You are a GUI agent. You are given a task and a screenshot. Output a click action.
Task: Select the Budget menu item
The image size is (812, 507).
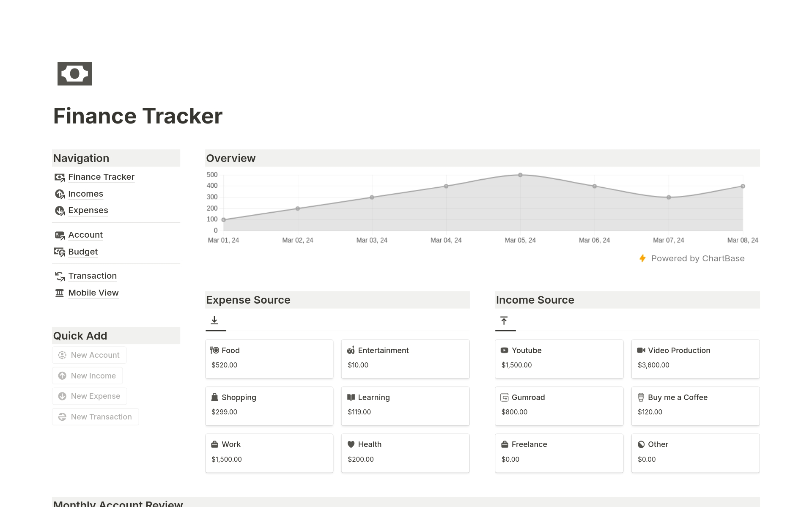(83, 251)
